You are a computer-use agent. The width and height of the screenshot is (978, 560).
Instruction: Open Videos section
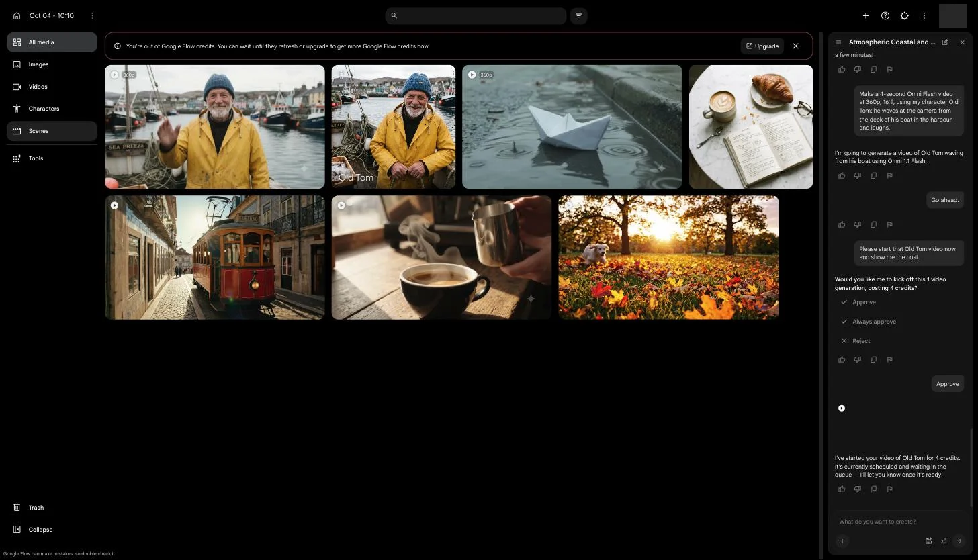point(52,87)
